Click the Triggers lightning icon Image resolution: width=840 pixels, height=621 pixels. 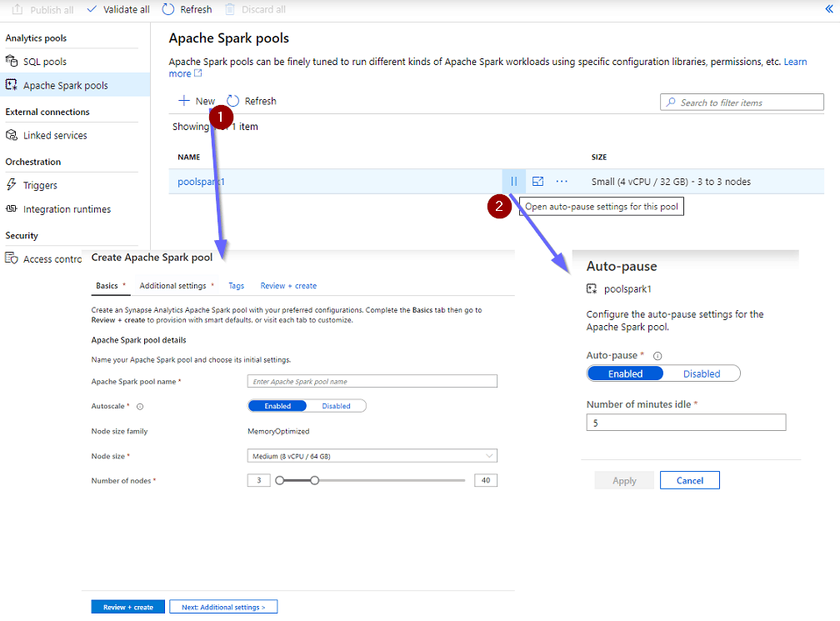(x=12, y=185)
